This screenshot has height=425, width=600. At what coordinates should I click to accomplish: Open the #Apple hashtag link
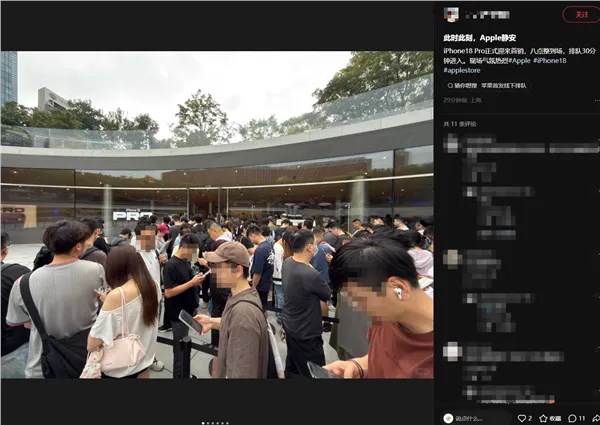pyautogui.click(x=519, y=60)
